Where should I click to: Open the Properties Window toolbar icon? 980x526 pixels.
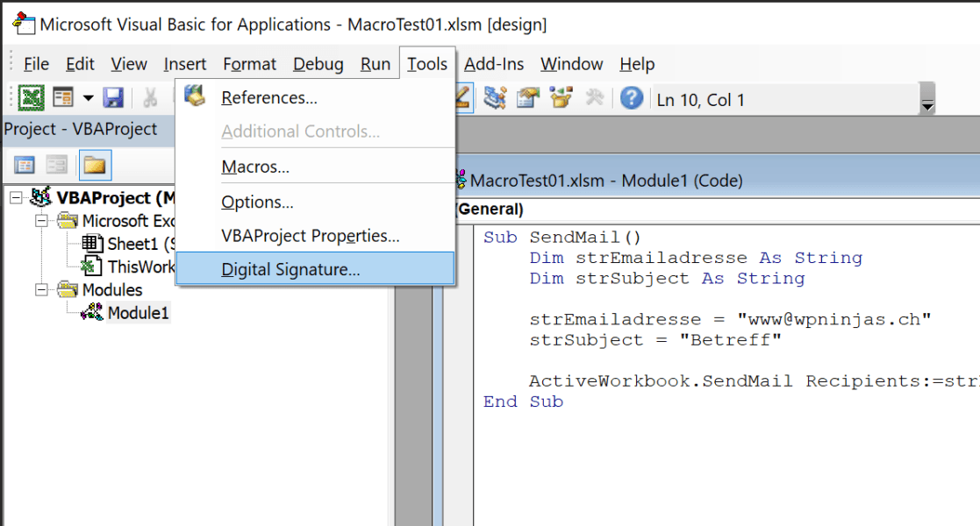528,98
